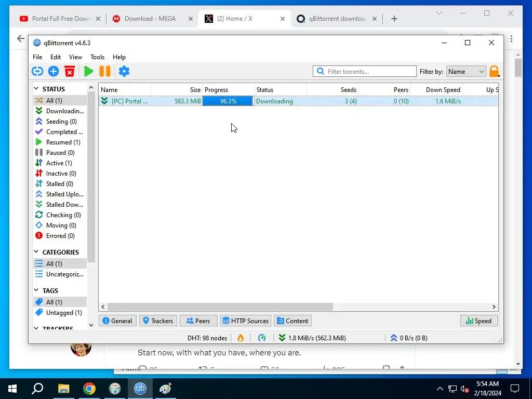The width and height of the screenshot is (532, 399).
Task: Sort by Name column header
Action: pos(125,89)
